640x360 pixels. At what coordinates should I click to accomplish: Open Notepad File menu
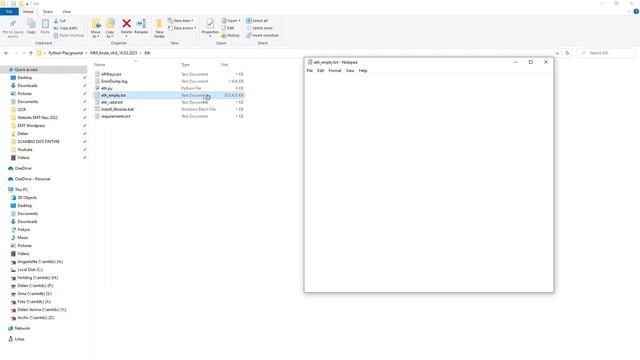[x=309, y=71]
